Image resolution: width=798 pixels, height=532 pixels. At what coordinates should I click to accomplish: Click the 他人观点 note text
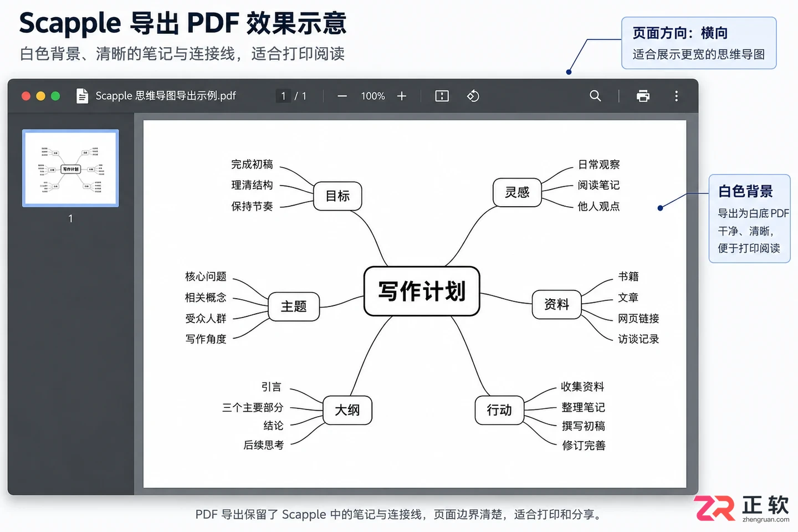(x=599, y=206)
